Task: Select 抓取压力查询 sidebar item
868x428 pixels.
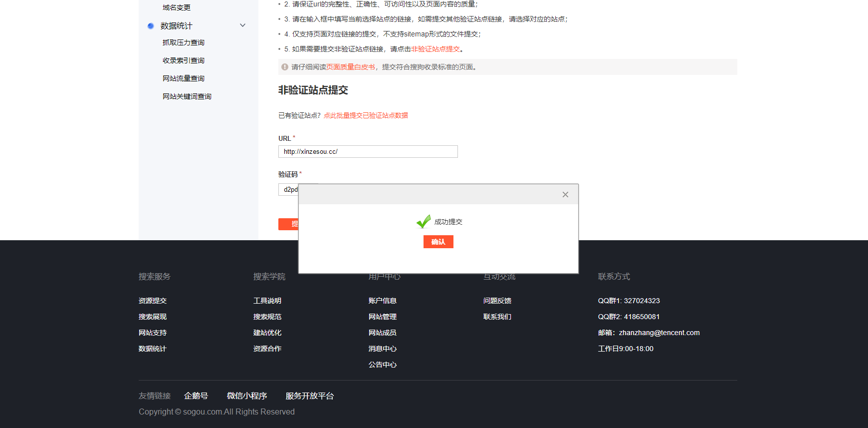Action: point(184,42)
